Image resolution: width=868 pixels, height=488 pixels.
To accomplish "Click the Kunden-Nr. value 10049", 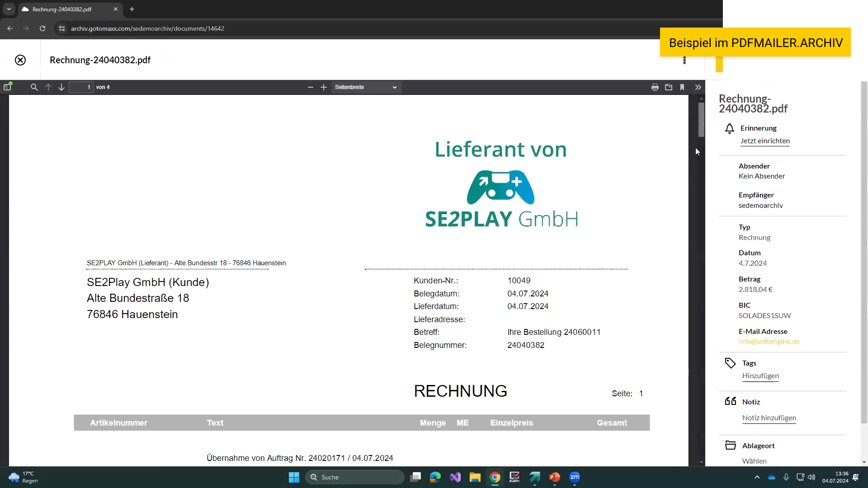I will 519,281.
